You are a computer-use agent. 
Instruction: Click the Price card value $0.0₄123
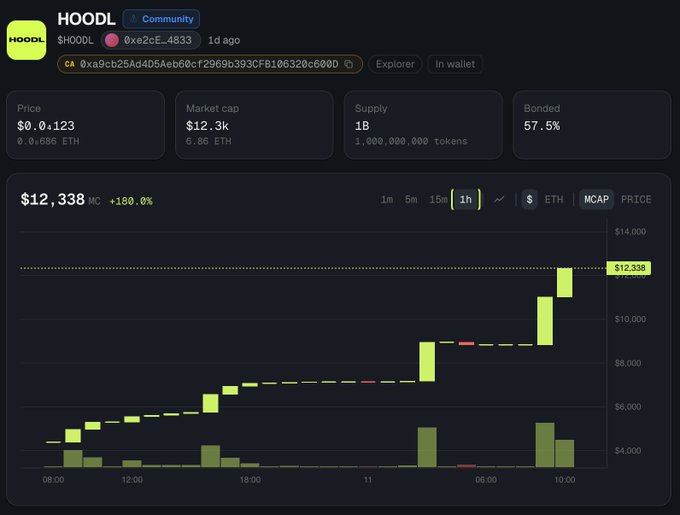click(x=46, y=126)
